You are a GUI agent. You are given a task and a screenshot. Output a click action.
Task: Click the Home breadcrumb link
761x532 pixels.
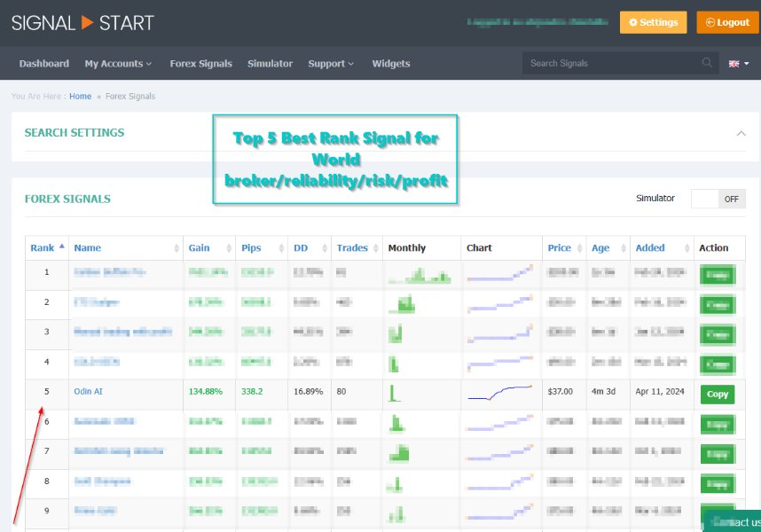tap(80, 96)
